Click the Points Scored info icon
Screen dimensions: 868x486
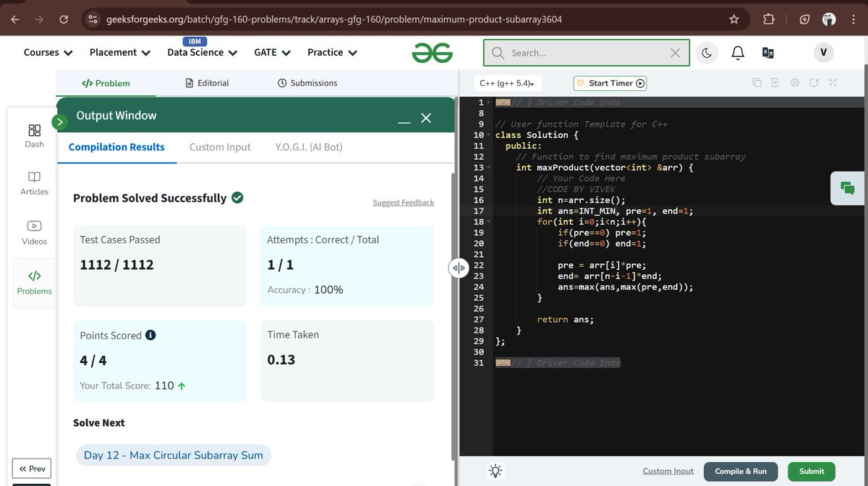(150, 336)
